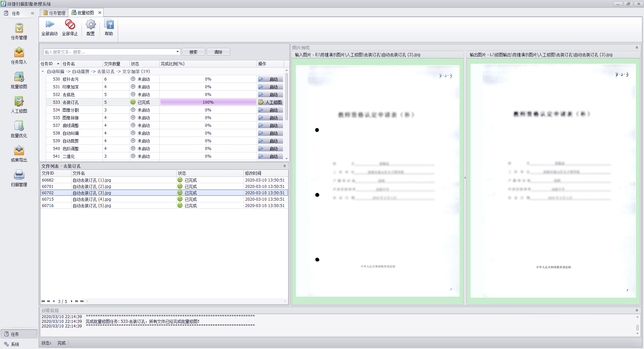644x349 pixels.
Task: Pin the 过程信息 panel
Action: coord(637,310)
